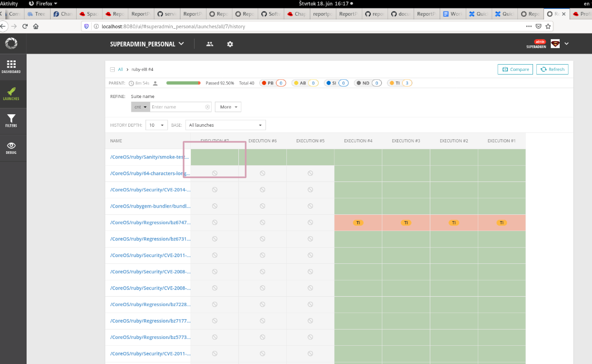Click the green passed percentage progress bar
The width and height of the screenshot is (592, 364).
(183, 82)
